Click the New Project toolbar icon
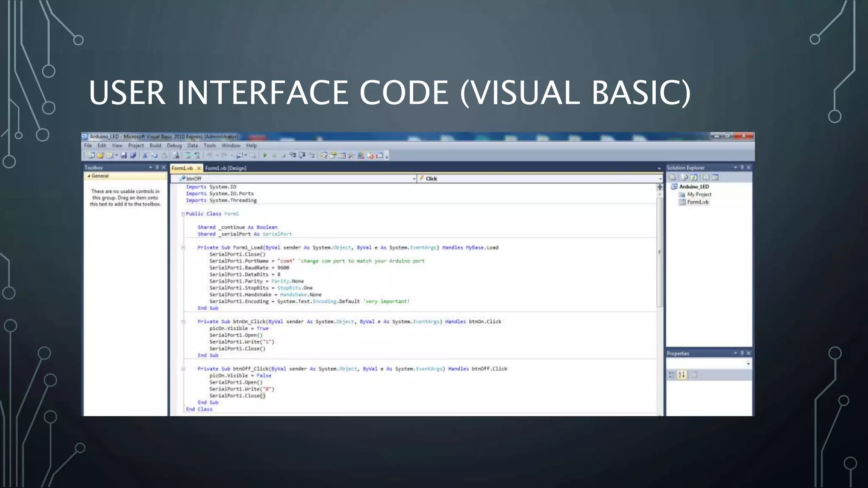This screenshot has height=488, width=868. 91,155
